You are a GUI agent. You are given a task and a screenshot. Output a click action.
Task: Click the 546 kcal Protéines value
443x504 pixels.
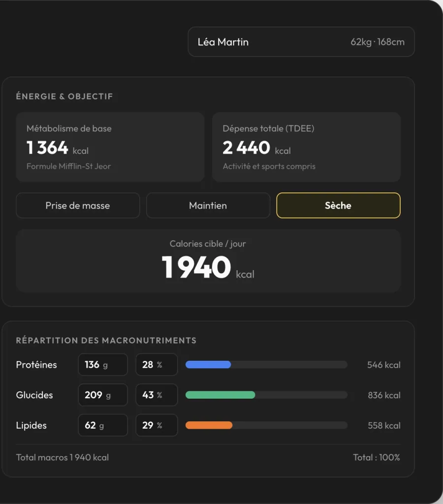coord(384,365)
